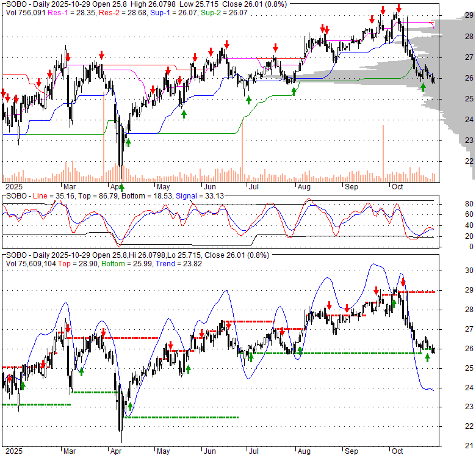Click the Res-2 = 28.68 label
Screen dimensions: 476x455
[x=122, y=13]
